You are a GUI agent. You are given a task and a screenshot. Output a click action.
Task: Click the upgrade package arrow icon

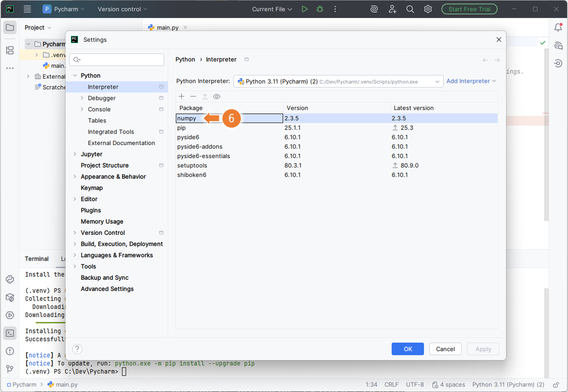(x=205, y=97)
